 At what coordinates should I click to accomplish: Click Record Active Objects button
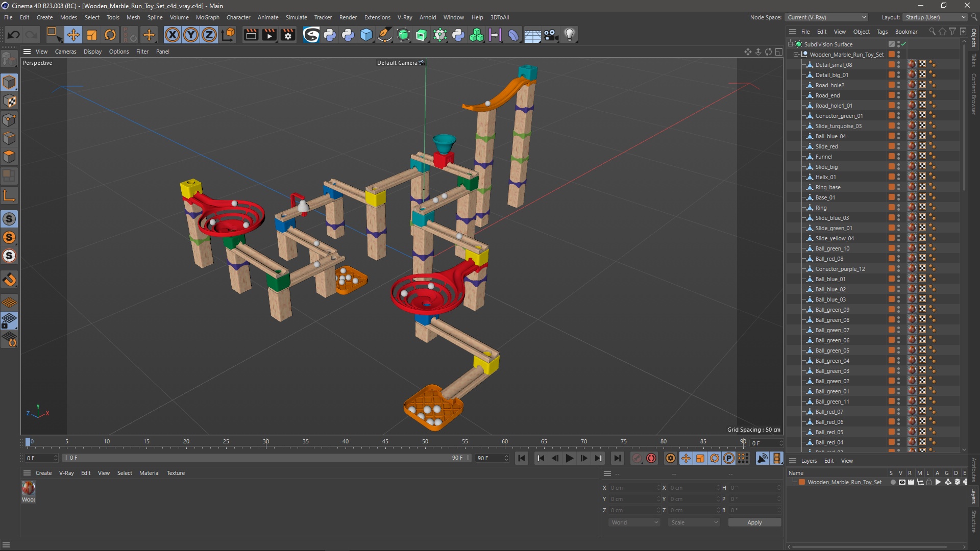tap(636, 458)
